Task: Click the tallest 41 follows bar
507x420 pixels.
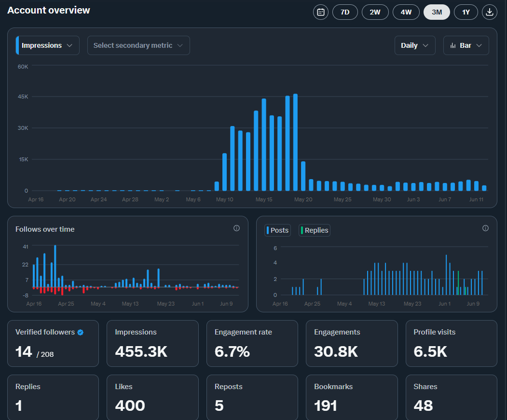Action: point(55,266)
